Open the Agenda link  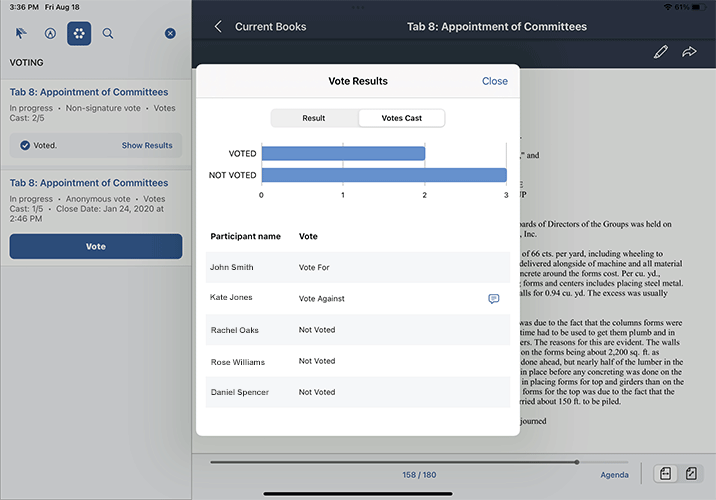(x=614, y=475)
